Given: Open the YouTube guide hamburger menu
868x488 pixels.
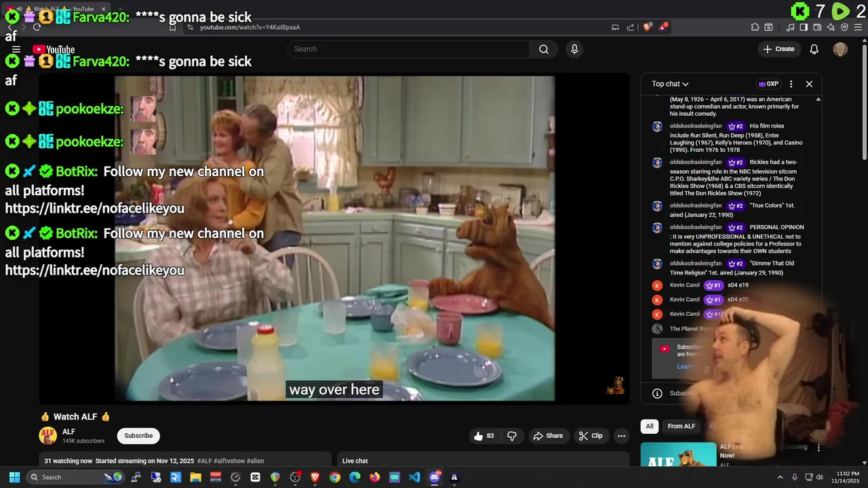Looking at the screenshot, I should (x=16, y=49).
